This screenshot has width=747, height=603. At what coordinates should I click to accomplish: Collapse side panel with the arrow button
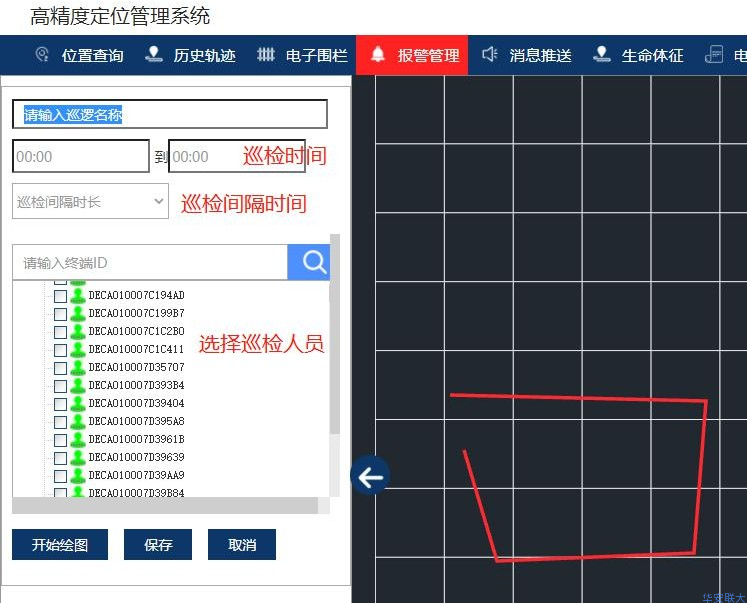(370, 476)
